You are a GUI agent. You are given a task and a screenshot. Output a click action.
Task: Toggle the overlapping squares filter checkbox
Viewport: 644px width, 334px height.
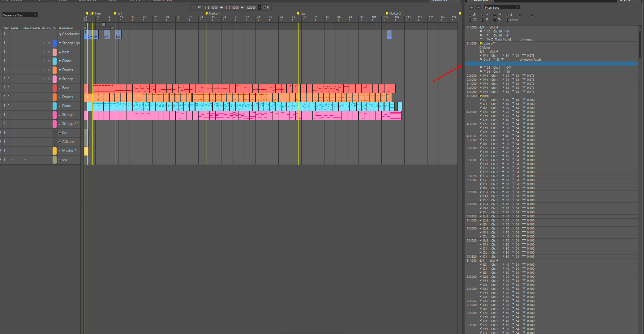[x=495, y=20]
